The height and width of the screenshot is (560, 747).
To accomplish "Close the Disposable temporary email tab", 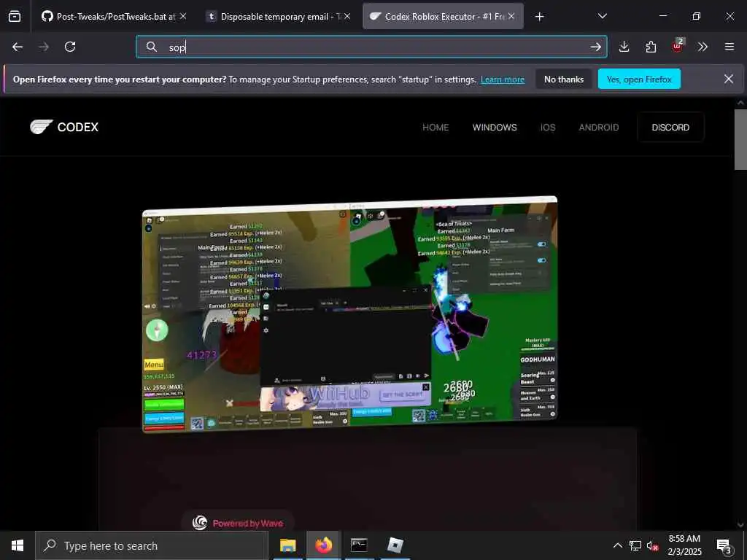I will [347, 16].
